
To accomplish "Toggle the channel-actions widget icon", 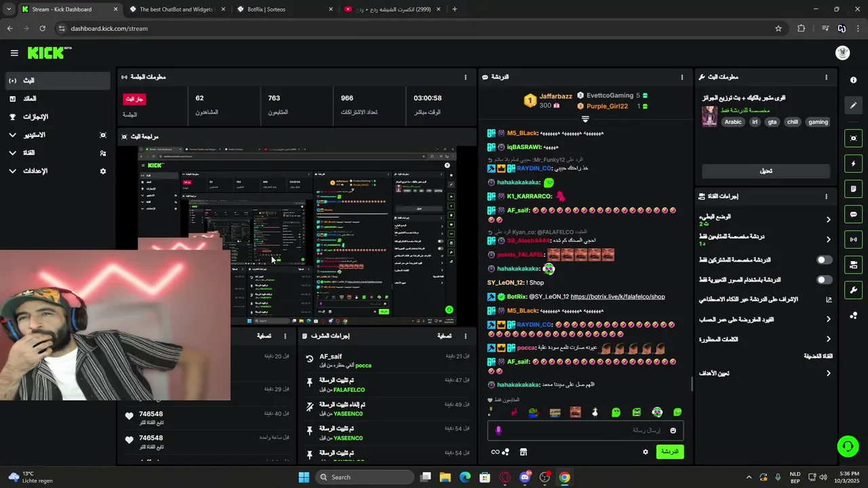I will coord(853,264).
